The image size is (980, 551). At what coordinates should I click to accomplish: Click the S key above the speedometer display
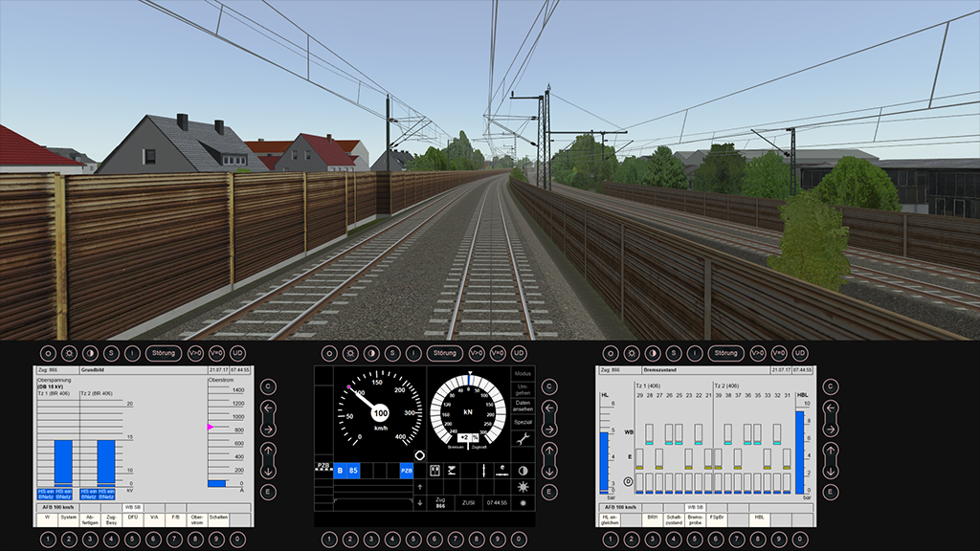(392, 353)
